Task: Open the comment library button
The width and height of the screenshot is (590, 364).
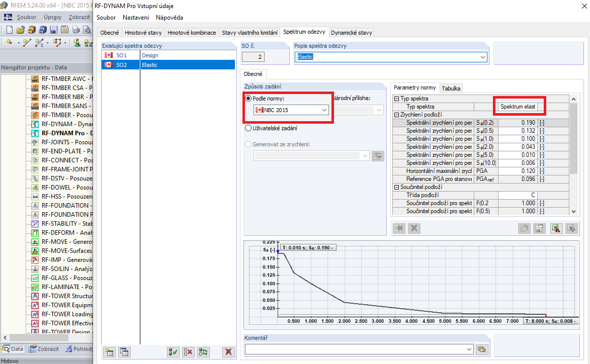Action: click(x=482, y=349)
